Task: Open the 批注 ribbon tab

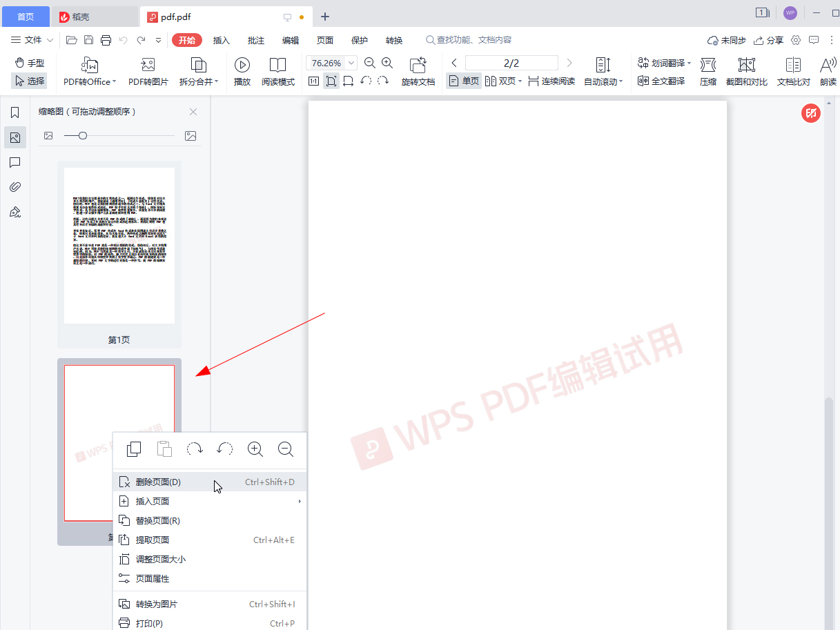Action: coord(256,40)
